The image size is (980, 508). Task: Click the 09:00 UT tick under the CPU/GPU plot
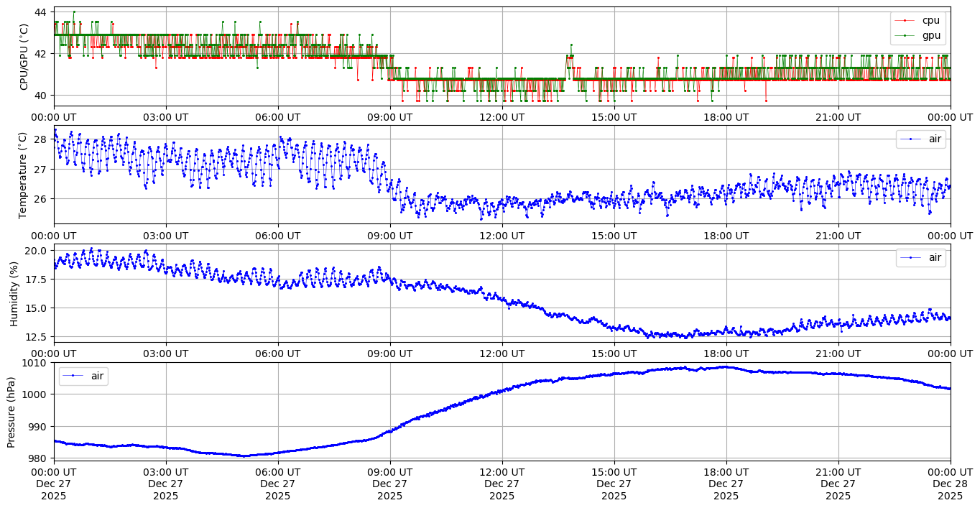point(389,117)
